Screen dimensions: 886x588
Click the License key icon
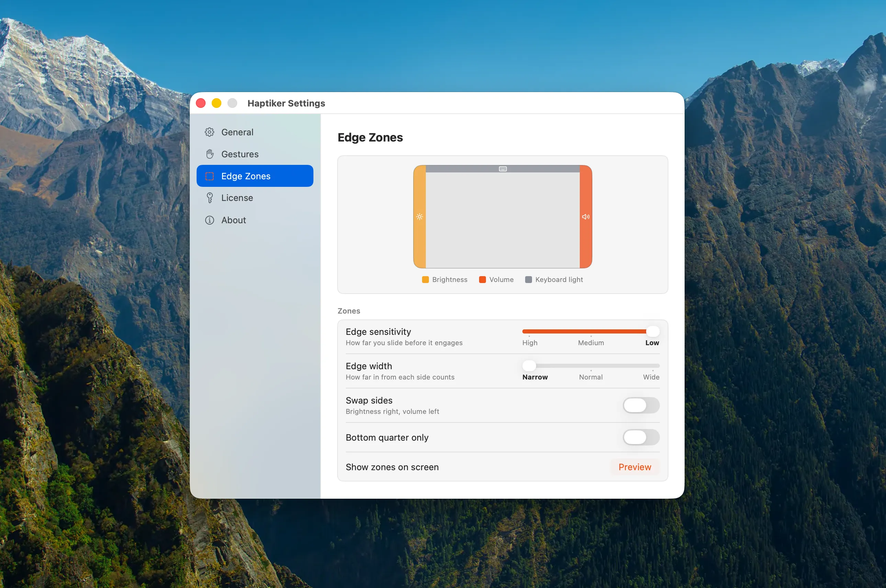[x=210, y=197]
